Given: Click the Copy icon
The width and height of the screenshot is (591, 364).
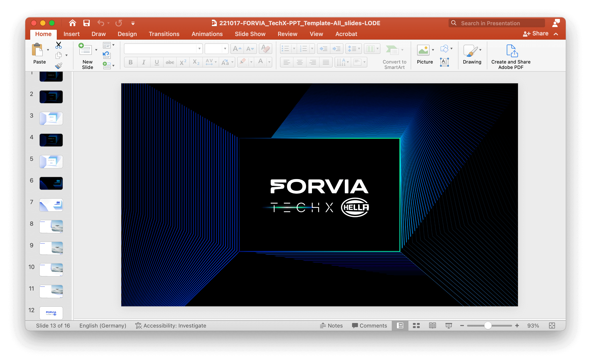Looking at the screenshot, I should click(59, 56).
